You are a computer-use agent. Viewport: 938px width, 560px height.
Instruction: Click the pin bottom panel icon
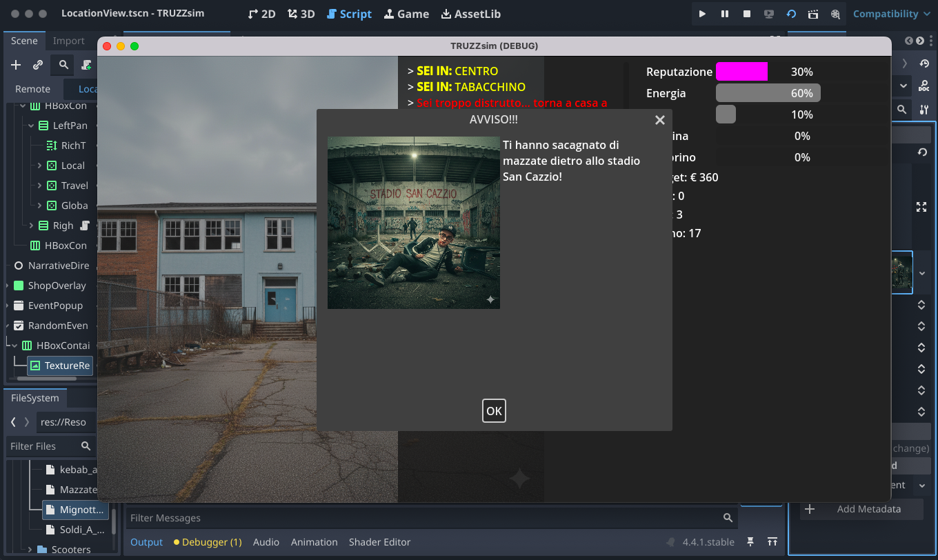(x=750, y=542)
